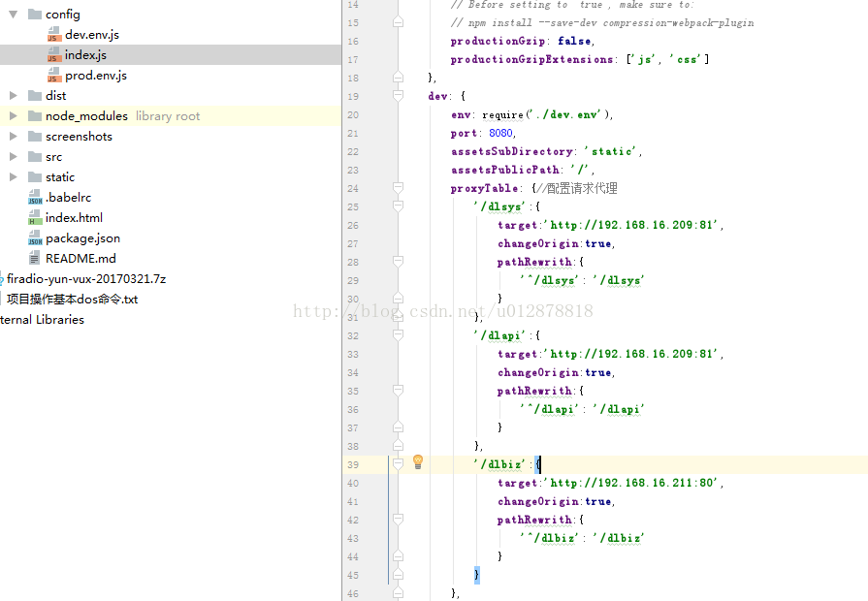Expand the dist folder
The width and height of the screenshot is (868, 601).
(x=14, y=96)
